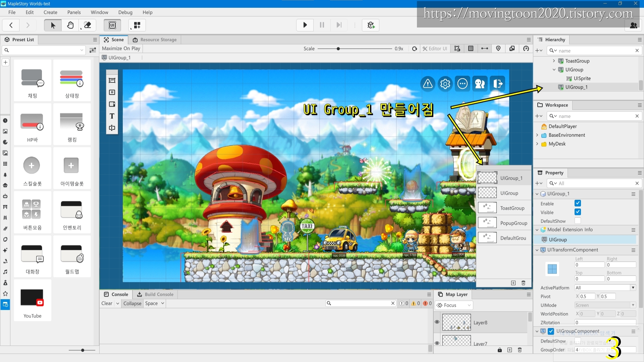
Task: Pause the running game
Action: click(x=322, y=25)
